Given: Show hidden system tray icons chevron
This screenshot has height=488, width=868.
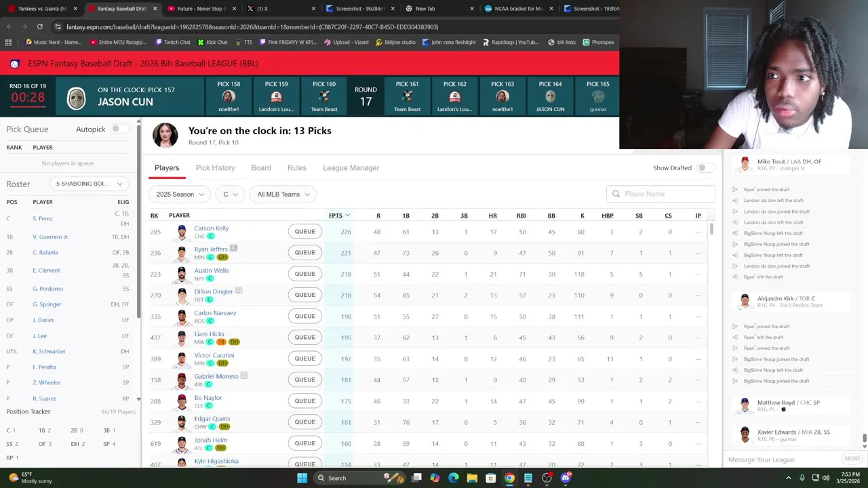Looking at the screenshot, I should pyautogui.click(x=789, y=478).
